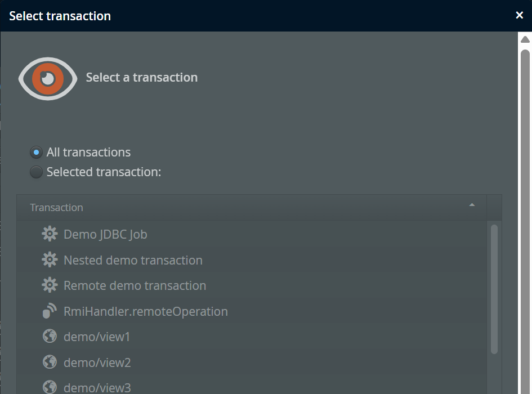Pick the demo/view2 transaction entry
Viewport: 532px width, 394px height.
click(x=97, y=362)
